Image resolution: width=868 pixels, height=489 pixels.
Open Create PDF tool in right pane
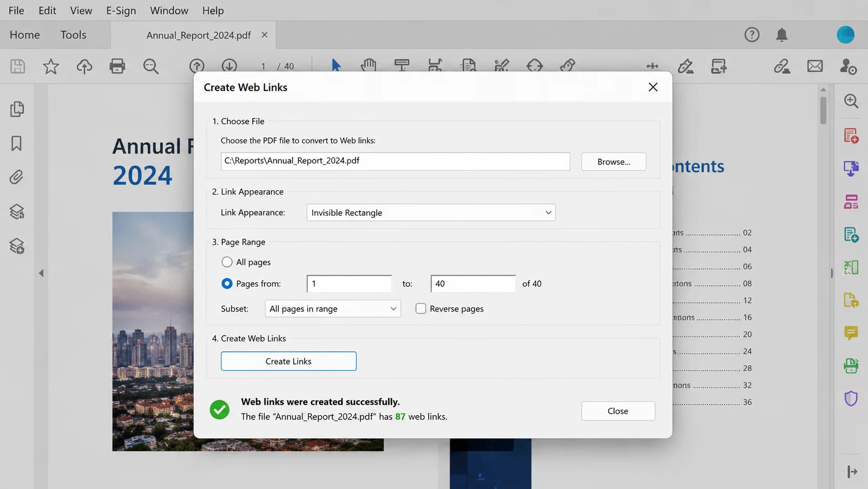pyautogui.click(x=851, y=135)
